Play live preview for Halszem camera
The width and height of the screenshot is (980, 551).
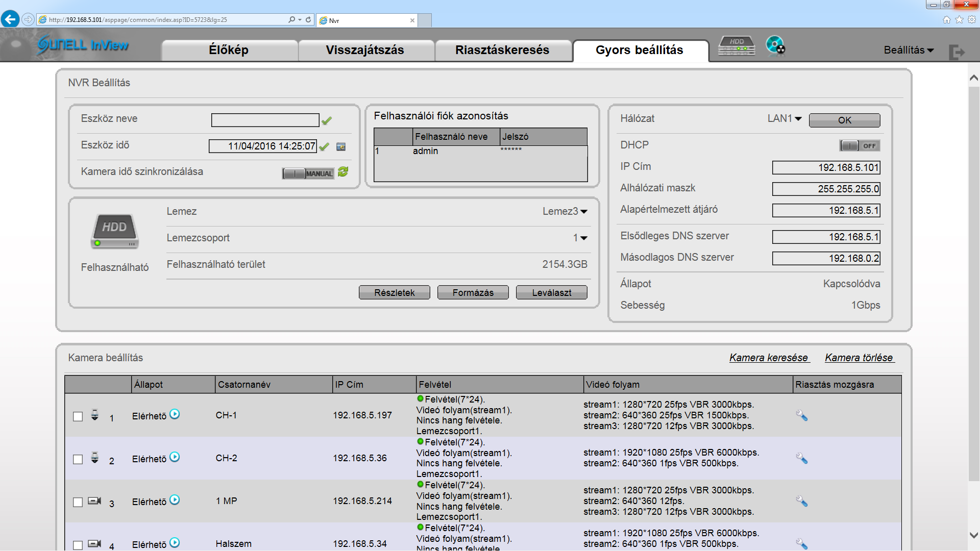(x=175, y=543)
